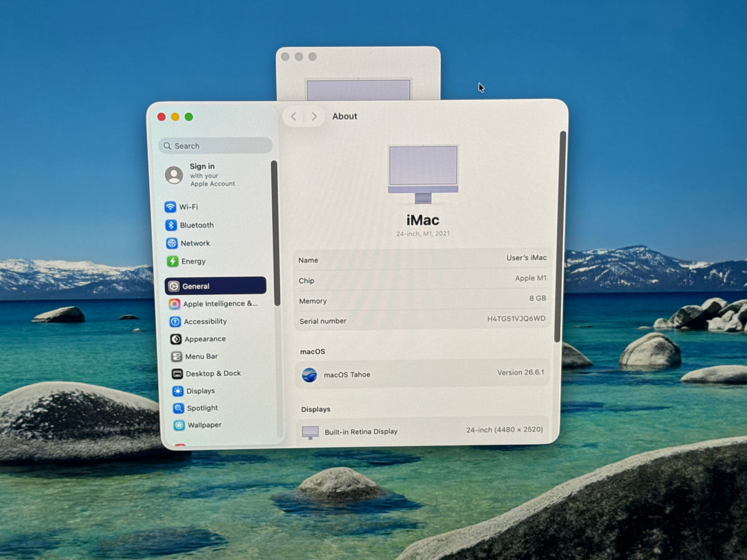Select the Energy label in sidebar
The image size is (747, 560).
(x=194, y=261)
